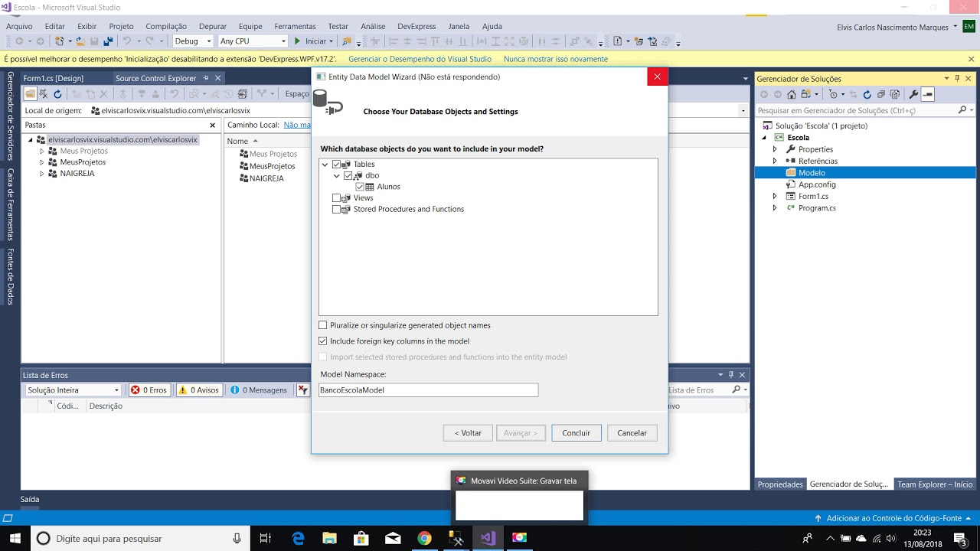Collapse the Tables tree node
Viewport: 980px width, 551px height.
pyautogui.click(x=325, y=165)
